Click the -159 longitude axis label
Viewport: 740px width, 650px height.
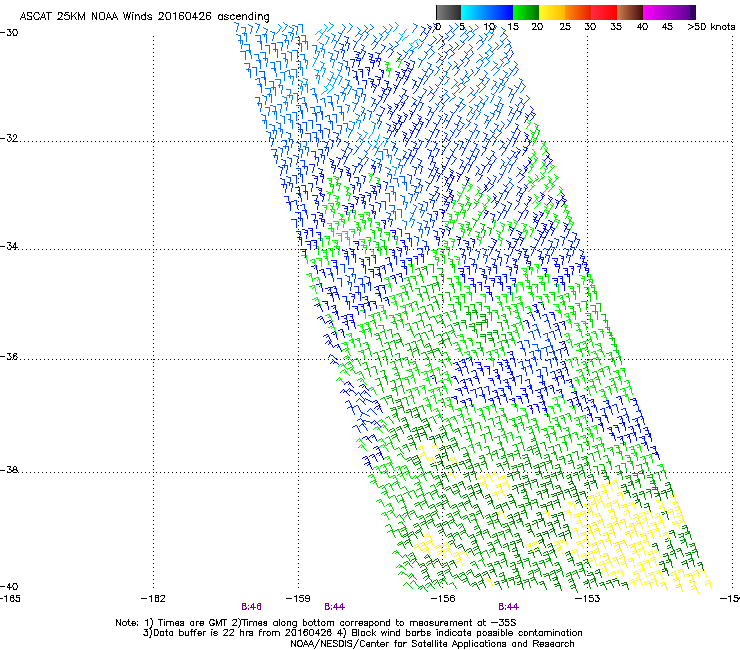298,599
